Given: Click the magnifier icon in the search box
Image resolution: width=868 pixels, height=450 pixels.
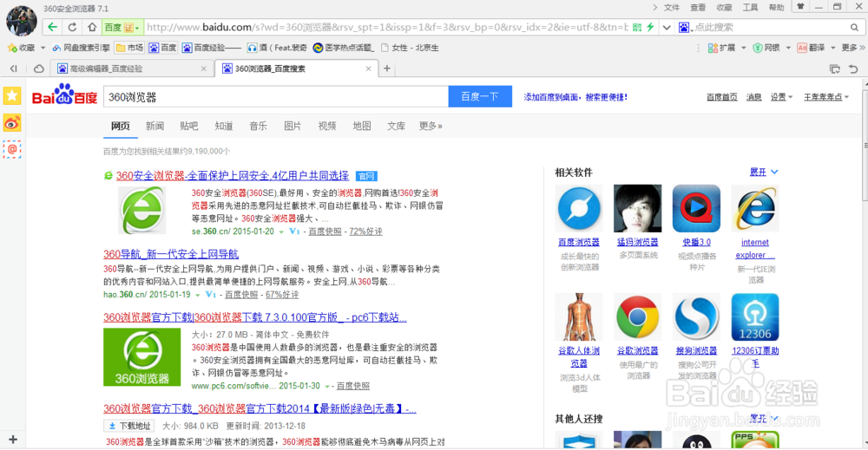Looking at the screenshot, I should click(x=855, y=27).
